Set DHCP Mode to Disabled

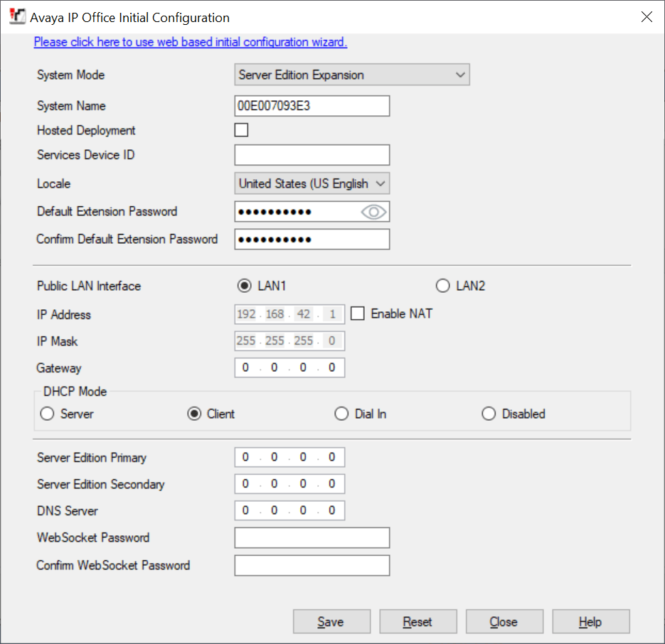pyautogui.click(x=489, y=414)
